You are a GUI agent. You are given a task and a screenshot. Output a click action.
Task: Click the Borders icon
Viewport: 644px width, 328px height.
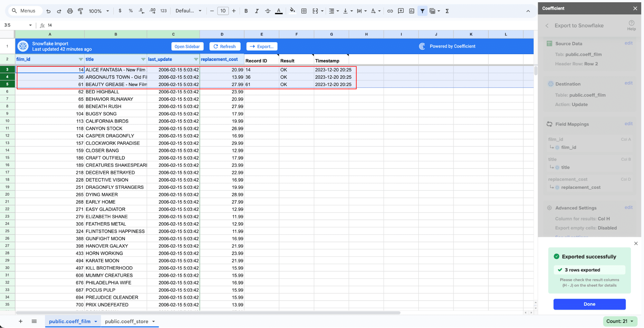[304, 11]
